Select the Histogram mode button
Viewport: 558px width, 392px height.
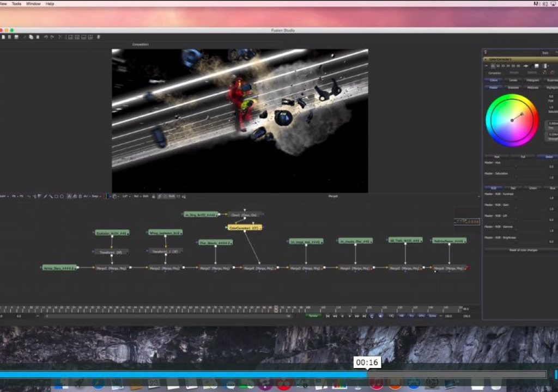(532, 81)
